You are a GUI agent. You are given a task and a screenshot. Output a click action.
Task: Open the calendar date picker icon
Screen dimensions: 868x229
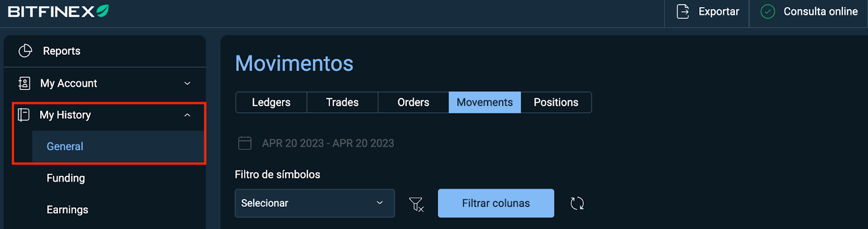tap(245, 143)
